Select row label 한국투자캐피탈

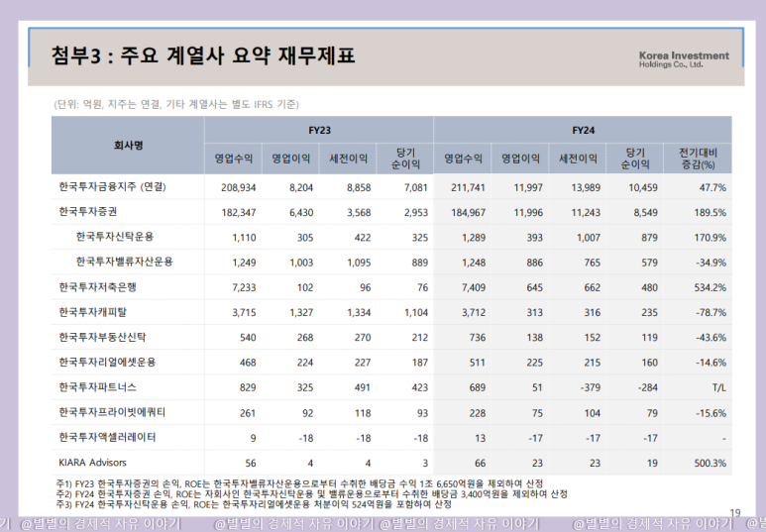93,312
